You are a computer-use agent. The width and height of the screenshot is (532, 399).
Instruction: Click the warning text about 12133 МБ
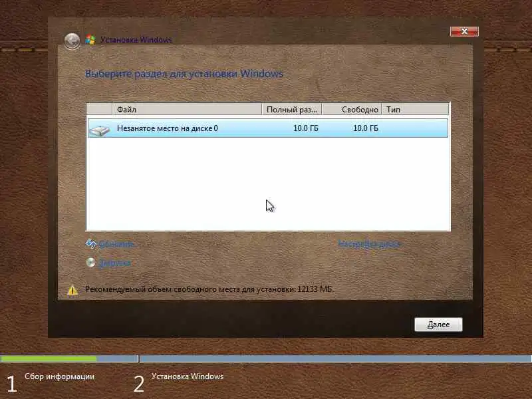click(208, 289)
